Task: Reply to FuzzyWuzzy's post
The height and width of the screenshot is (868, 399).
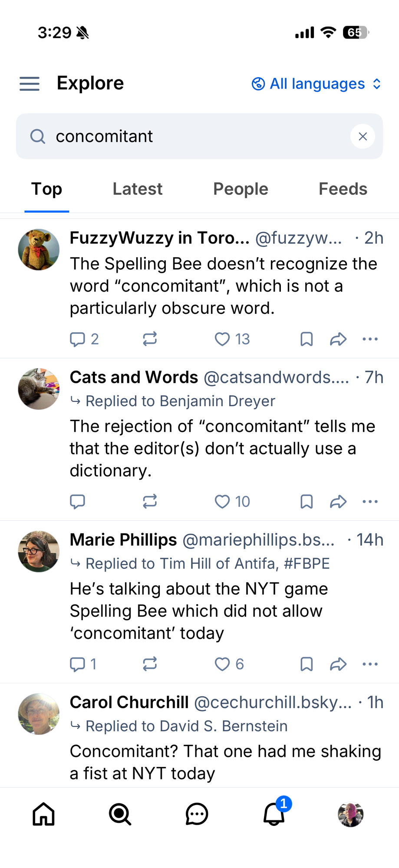Action: pyautogui.click(x=78, y=339)
